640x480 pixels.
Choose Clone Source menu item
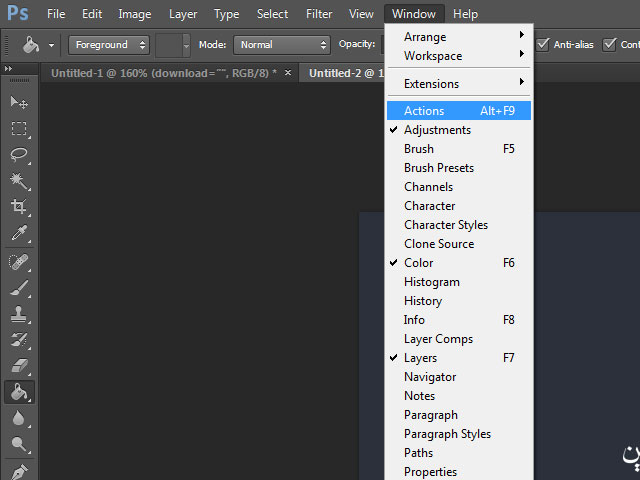pos(459,244)
